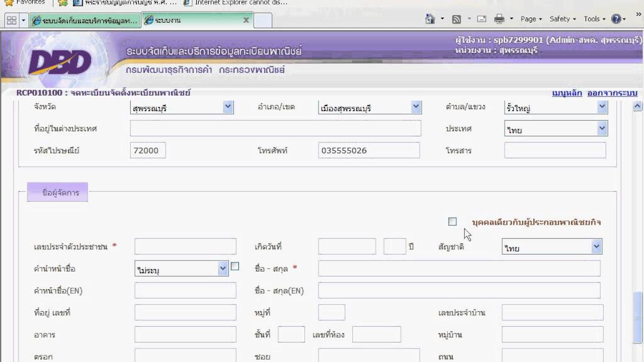Click the DBD logo
Screen dimensions: 644x362
[x=60, y=63]
